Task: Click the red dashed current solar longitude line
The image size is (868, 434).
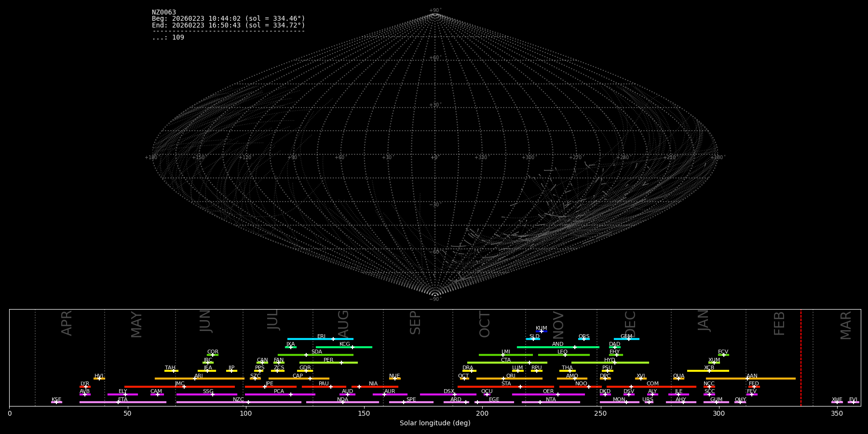Action: click(801, 357)
